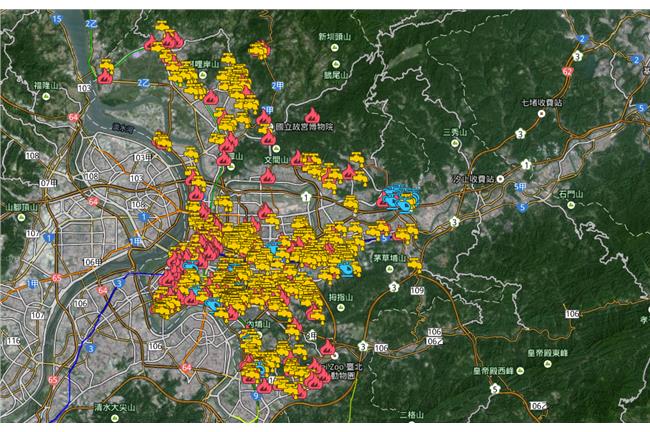Click the yellow faucet marker above route 109
This screenshot has height=432, width=650.
click(x=414, y=265)
